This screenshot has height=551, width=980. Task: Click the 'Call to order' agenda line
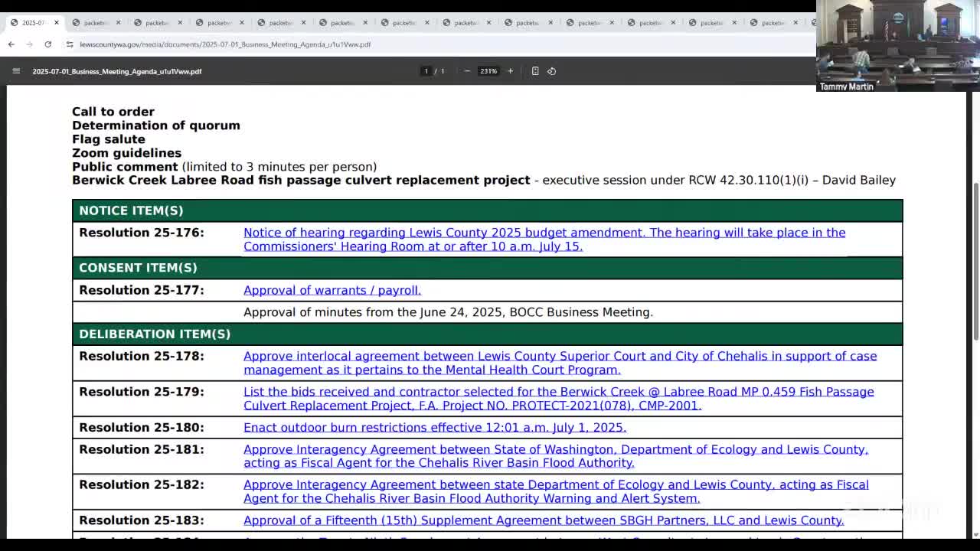pos(113,112)
